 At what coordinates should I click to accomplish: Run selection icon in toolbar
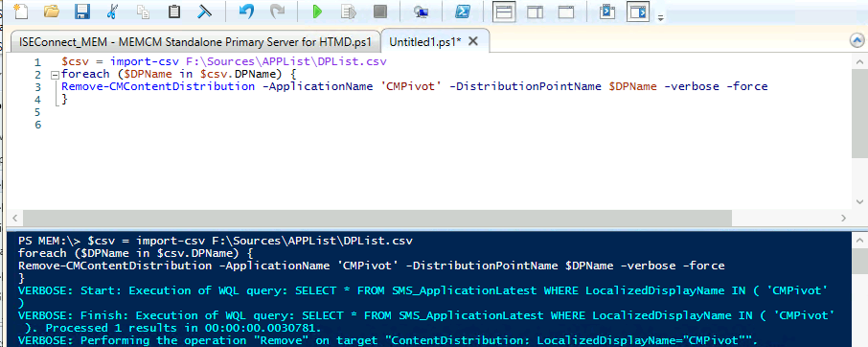click(348, 12)
